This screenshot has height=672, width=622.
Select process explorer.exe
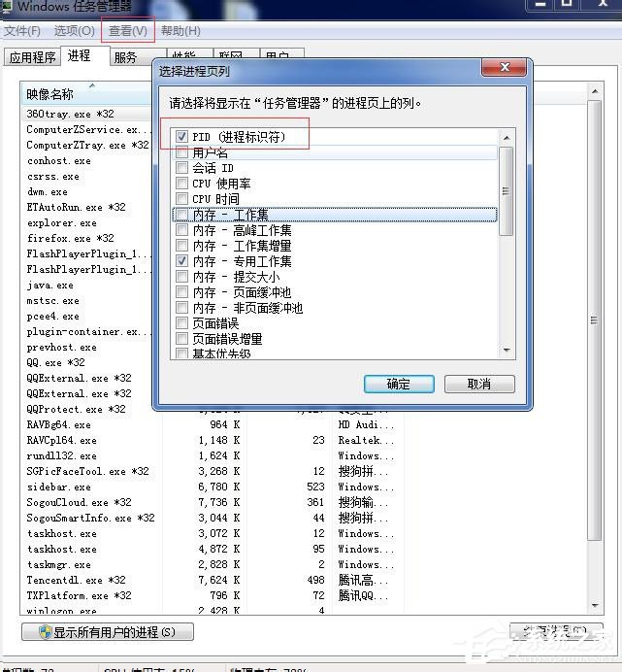[62, 222]
